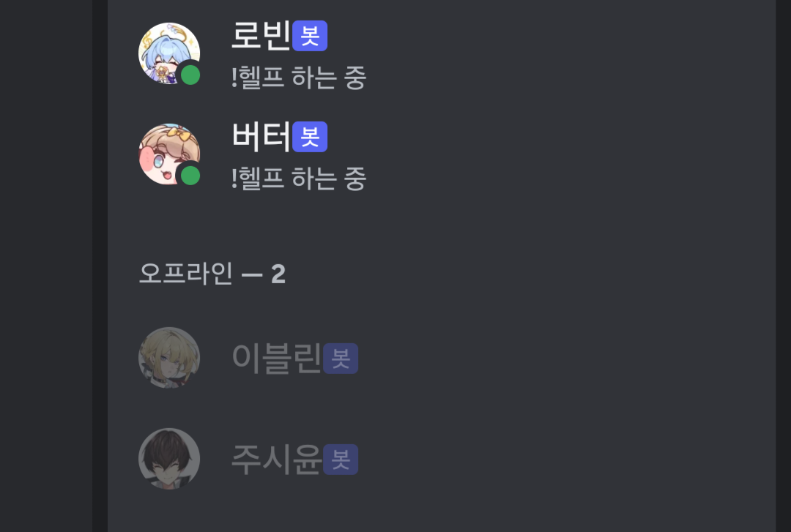Click 로빈's status text !헬프 하는 중

[x=299, y=78]
